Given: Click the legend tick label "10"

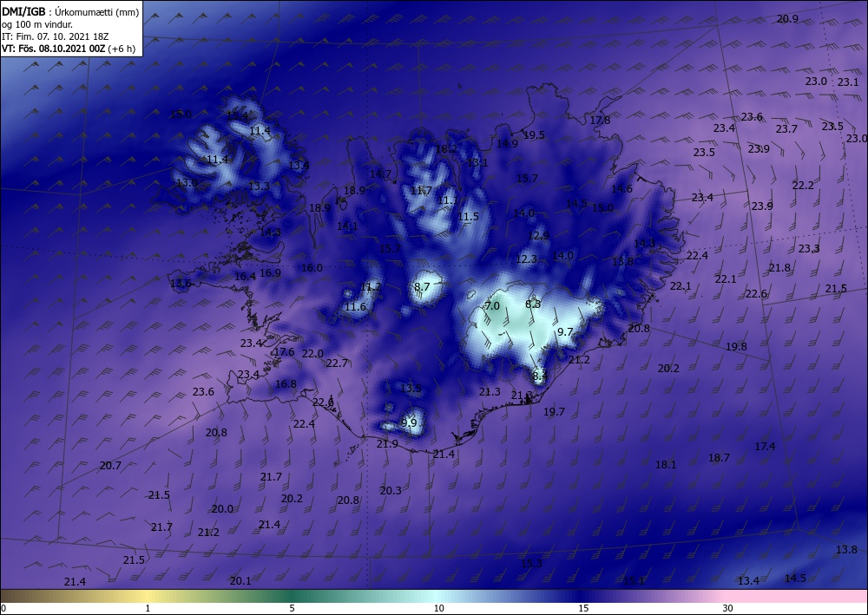Looking at the screenshot, I should click(438, 608).
